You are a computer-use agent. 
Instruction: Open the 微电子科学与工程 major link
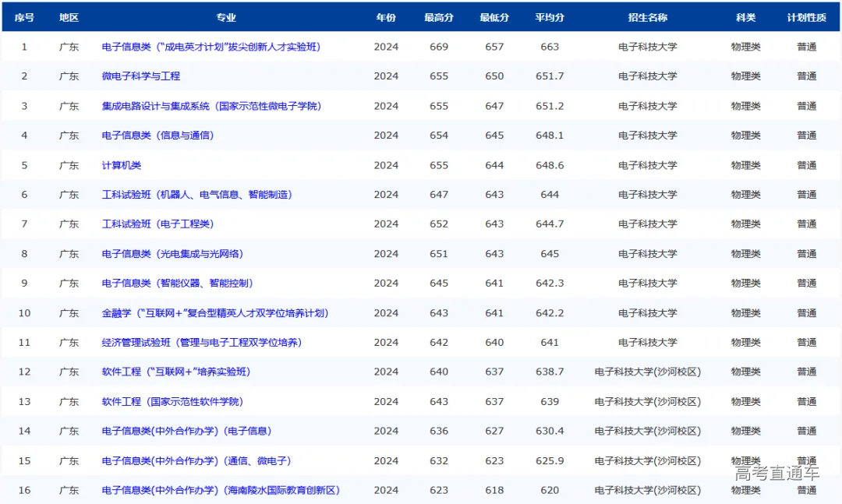click(141, 76)
